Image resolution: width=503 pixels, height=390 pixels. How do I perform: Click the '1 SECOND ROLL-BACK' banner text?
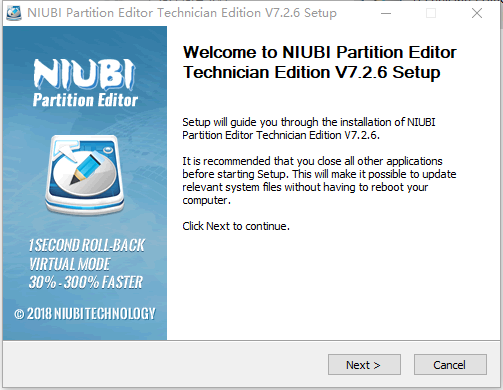point(86,245)
